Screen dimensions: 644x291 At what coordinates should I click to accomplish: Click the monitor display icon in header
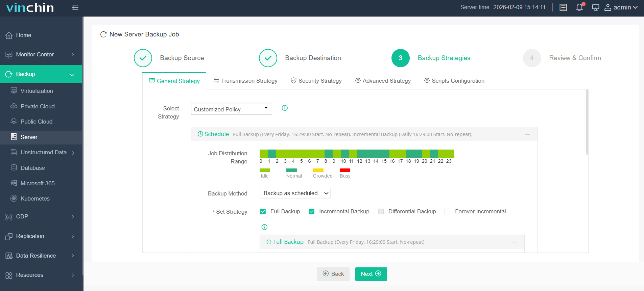[x=595, y=7]
